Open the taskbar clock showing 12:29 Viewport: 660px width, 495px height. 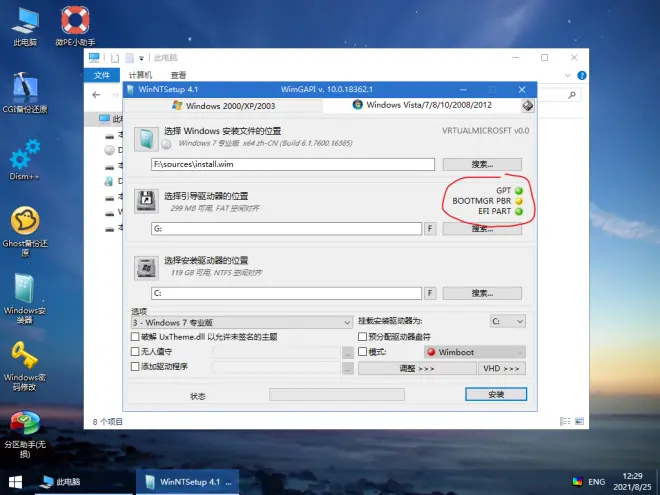(632, 482)
